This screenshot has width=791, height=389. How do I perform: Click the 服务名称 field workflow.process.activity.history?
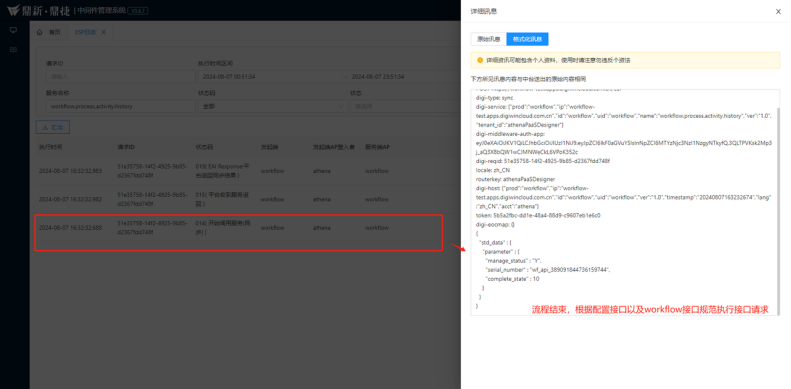click(120, 106)
